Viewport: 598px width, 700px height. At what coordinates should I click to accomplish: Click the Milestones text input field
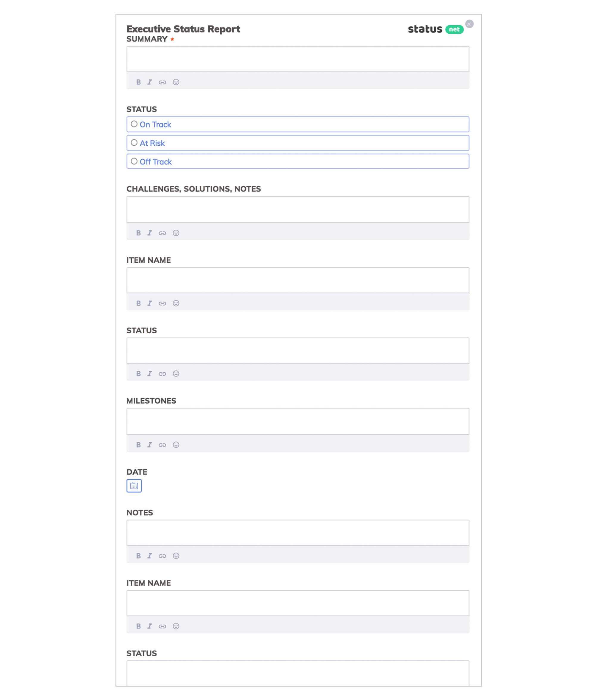coord(298,421)
